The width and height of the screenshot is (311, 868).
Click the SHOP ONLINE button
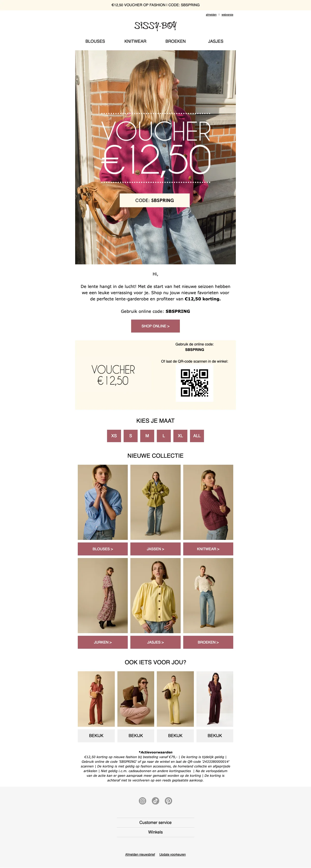click(155, 326)
